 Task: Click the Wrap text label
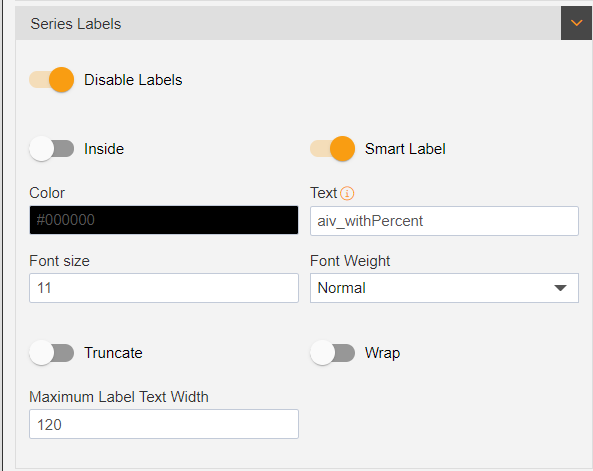click(x=382, y=353)
